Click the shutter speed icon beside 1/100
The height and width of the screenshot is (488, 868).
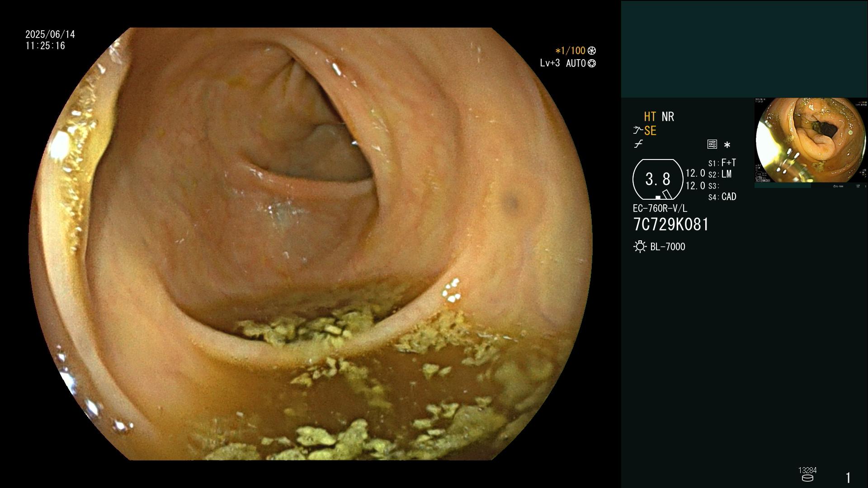(592, 51)
